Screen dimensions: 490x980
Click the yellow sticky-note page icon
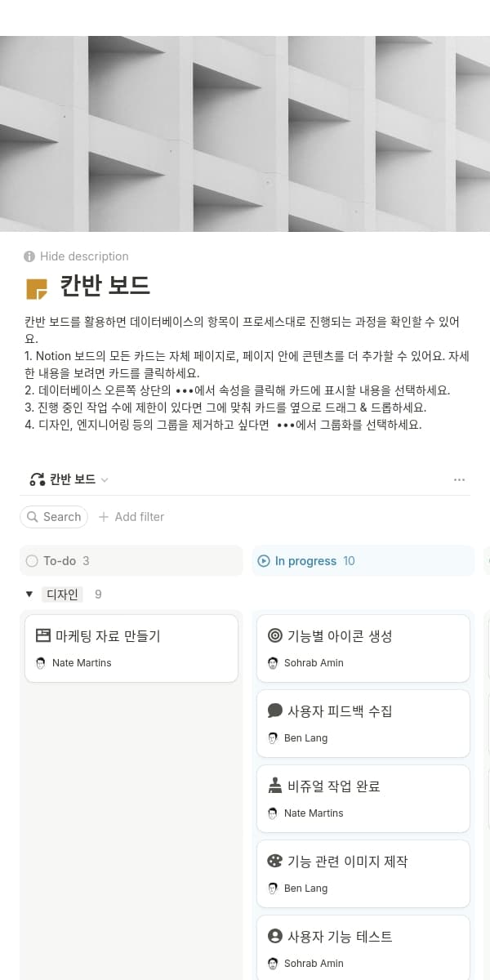(x=37, y=288)
